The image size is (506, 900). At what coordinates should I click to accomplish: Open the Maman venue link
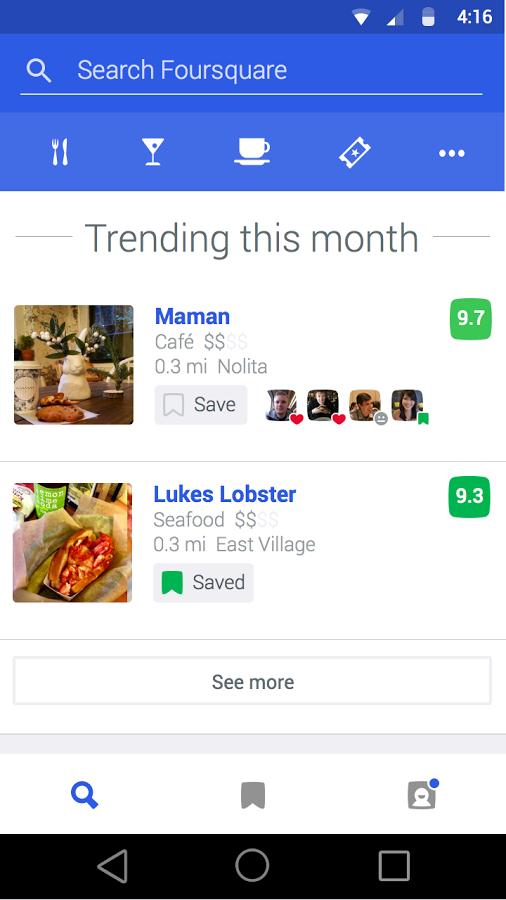(x=192, y=316)
